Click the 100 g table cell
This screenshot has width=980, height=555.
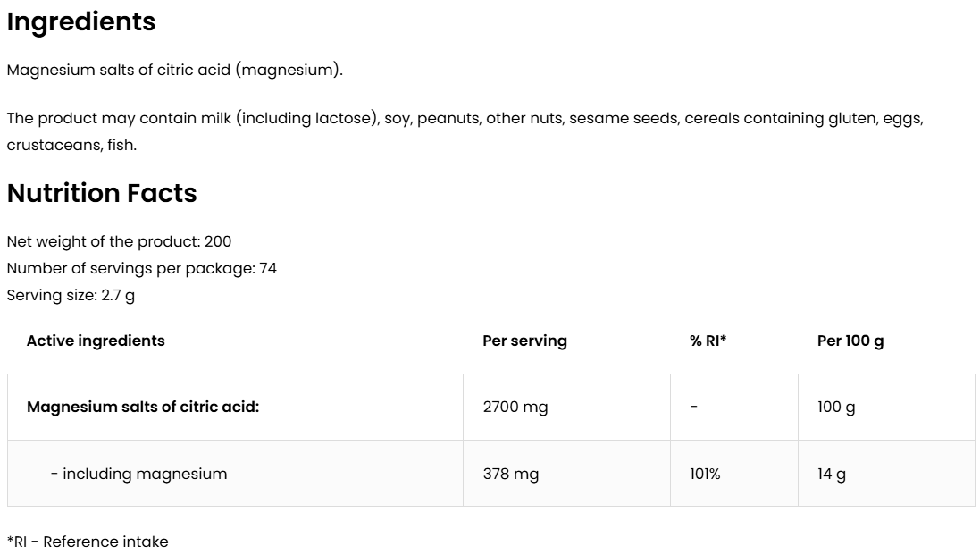click(x=836, y=407)
